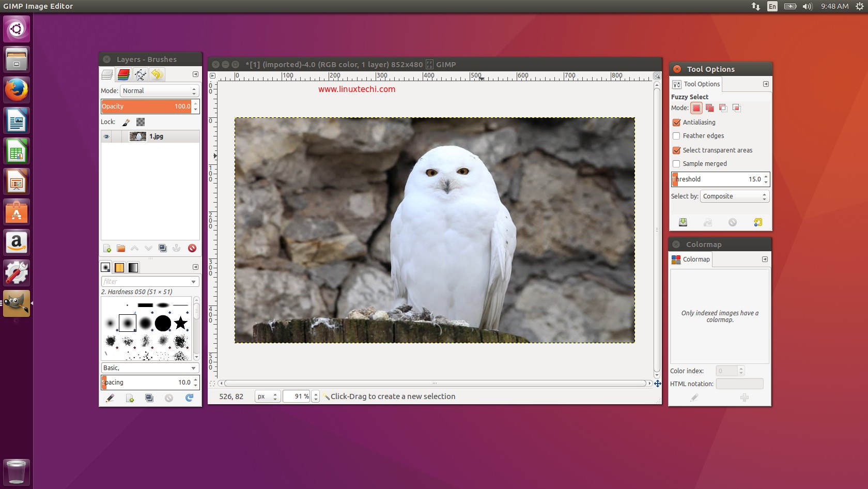Open LibreOffice Writer from the dock
The image size is (868, 489).
(x=17, y=121)
